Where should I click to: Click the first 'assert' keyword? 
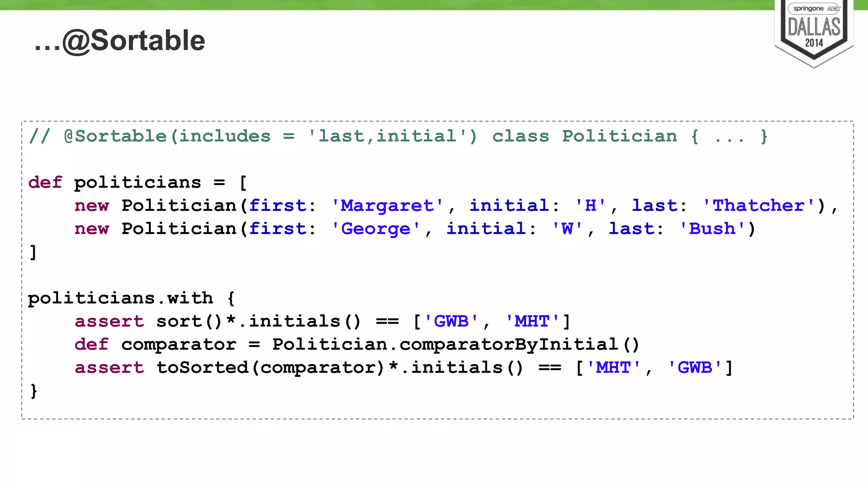tap(109, 322)
